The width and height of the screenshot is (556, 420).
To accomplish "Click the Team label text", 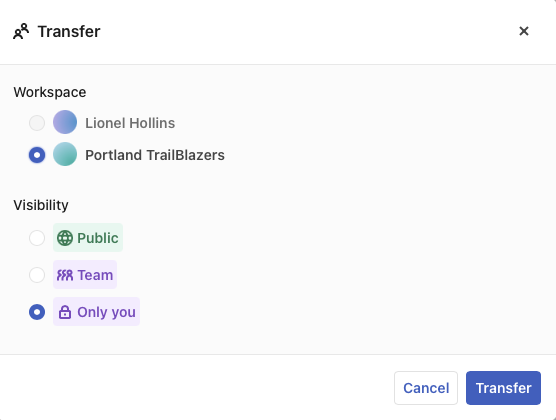I will [x=95, y=275].
